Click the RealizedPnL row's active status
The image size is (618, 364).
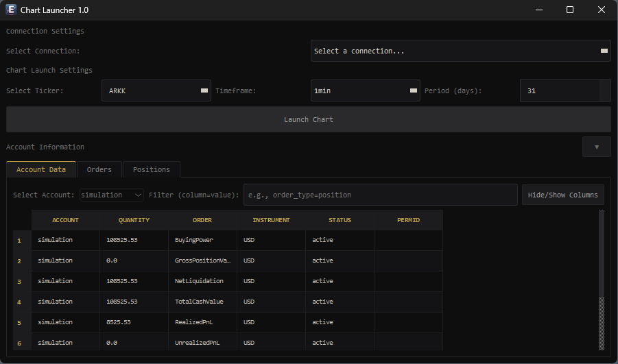click(x=340, y=322)
